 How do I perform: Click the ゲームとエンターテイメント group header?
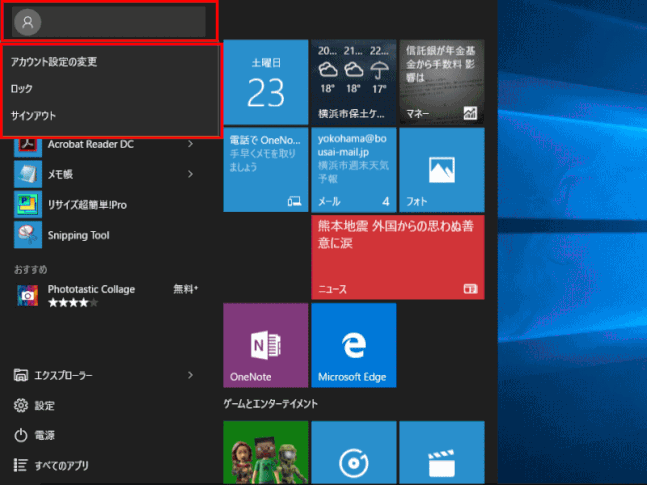(271, 404)
